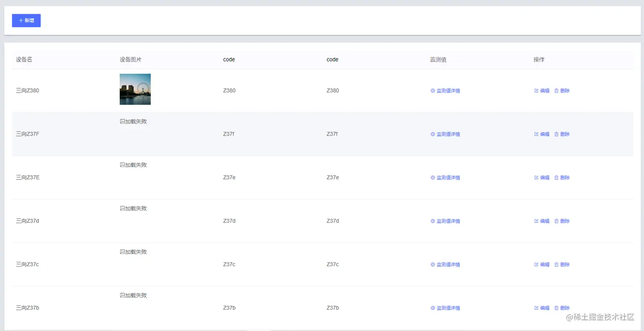This screenshot has height=331, width=644.
Task: Select the device name 三向Z380
Action: [28, 90]
